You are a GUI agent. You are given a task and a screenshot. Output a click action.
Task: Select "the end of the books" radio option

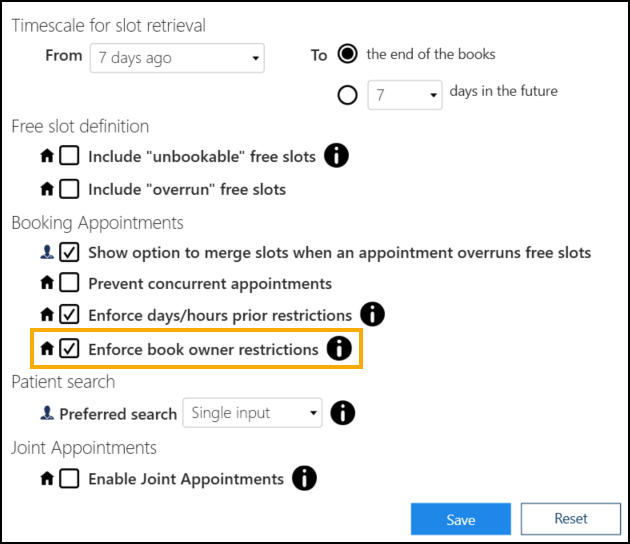point(348,55)
